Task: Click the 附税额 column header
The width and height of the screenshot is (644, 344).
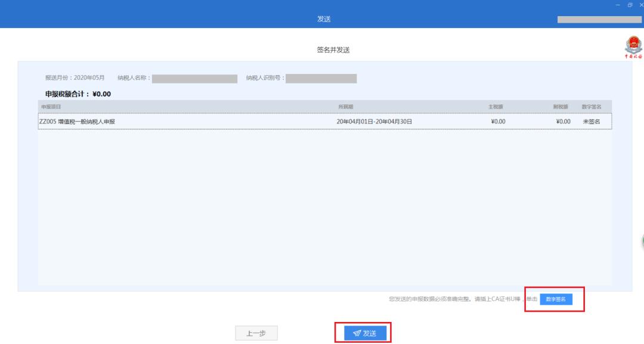Action: pos(561,107)
